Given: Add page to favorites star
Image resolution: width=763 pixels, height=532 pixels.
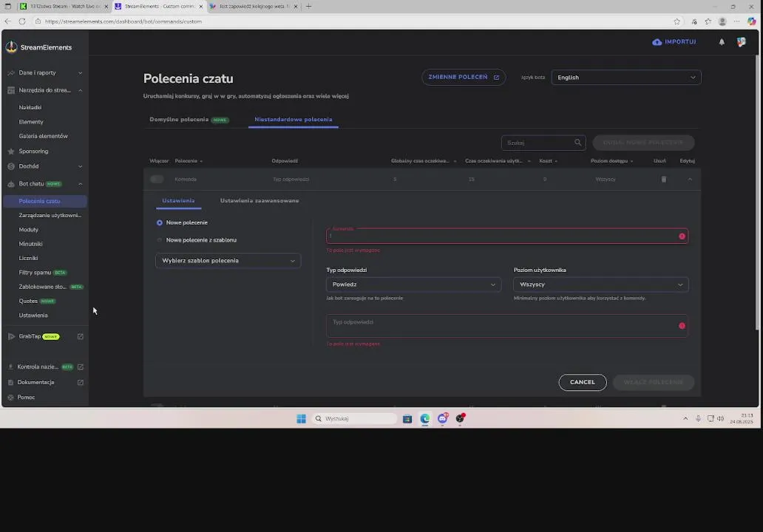Looking at the screenshot, I should [677, 21].
